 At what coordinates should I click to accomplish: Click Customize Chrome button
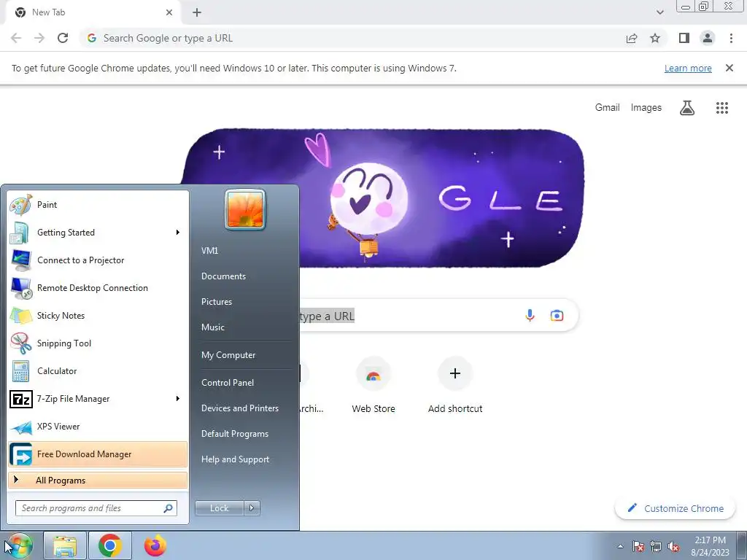coord(676,508)
